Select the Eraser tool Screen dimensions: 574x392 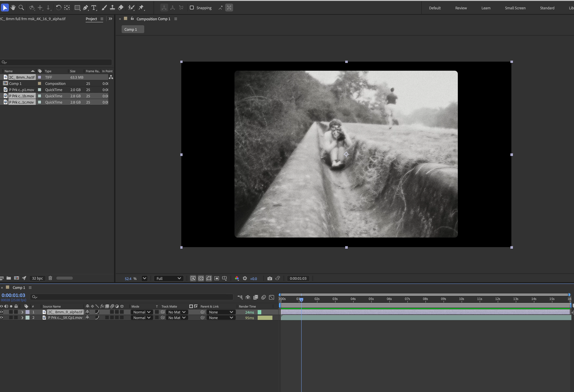120,8
